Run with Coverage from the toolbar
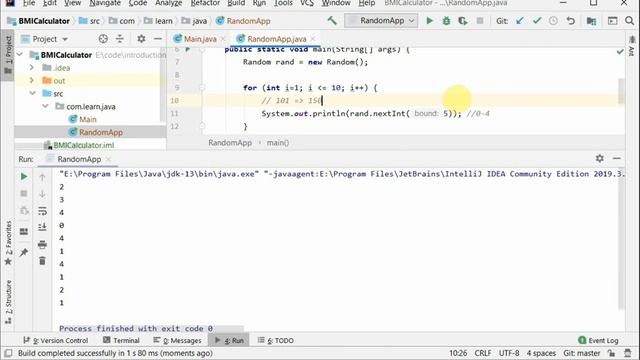The width and height of the screenshot is (640, 360). point(462,20)
